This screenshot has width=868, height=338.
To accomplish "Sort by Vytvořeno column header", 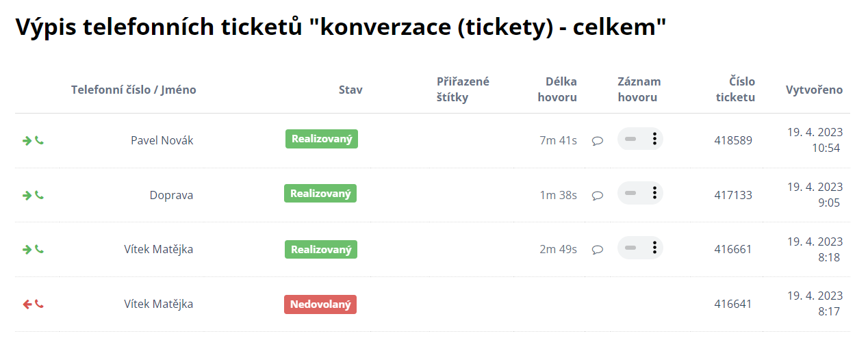I will (x=814, y=90).
